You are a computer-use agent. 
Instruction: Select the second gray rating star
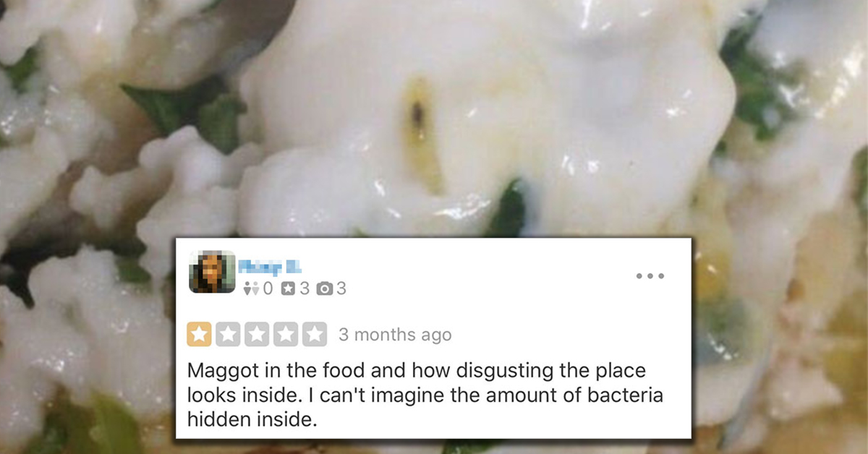(x=228, y=334)
